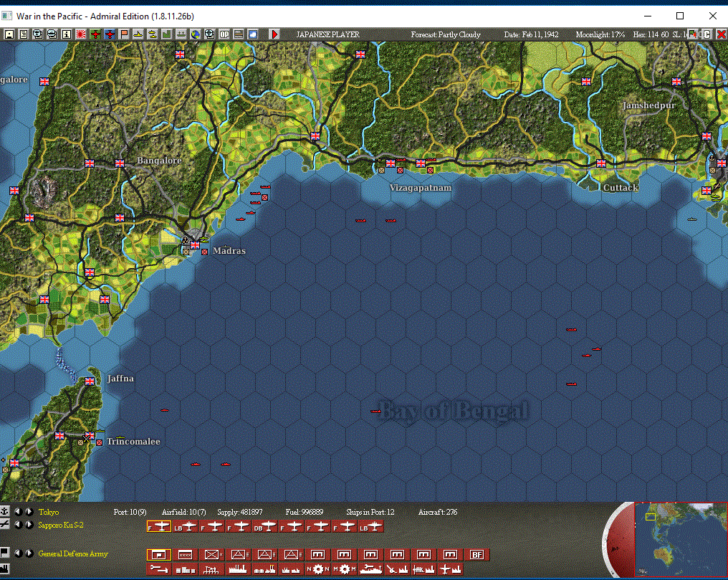This screenshot has width=728, height=580.
Task: Click the shipyard vessel industry icon
Action: click(x=371, y=569)
